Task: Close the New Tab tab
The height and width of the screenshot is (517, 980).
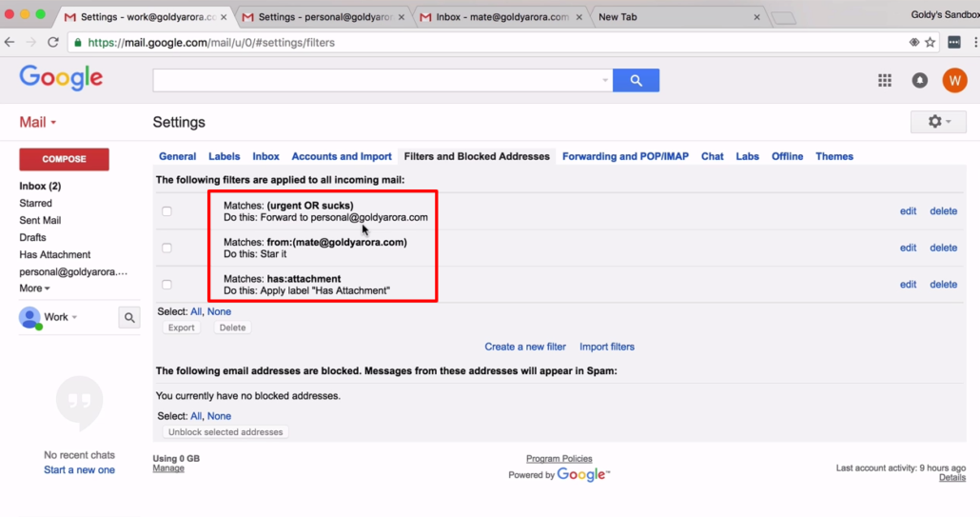Action: (x=756, y=17)
